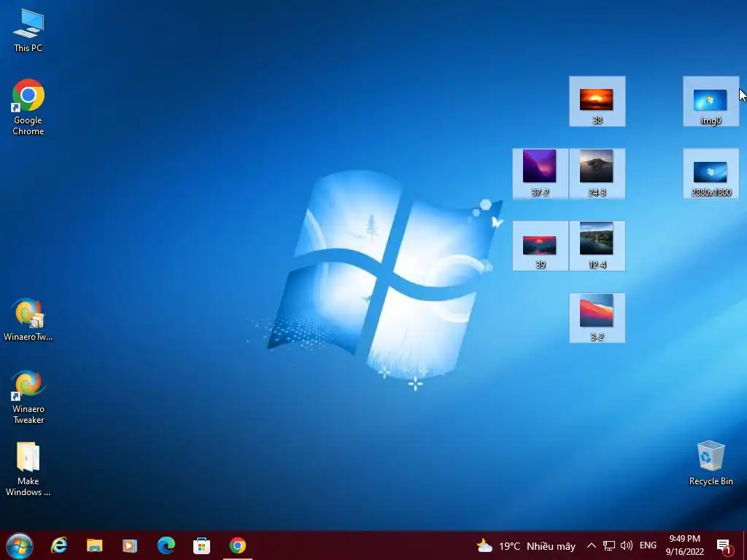This screenshot has height=560, width=747.
Task: Select the This PC desktop icon
Action: 28,31
